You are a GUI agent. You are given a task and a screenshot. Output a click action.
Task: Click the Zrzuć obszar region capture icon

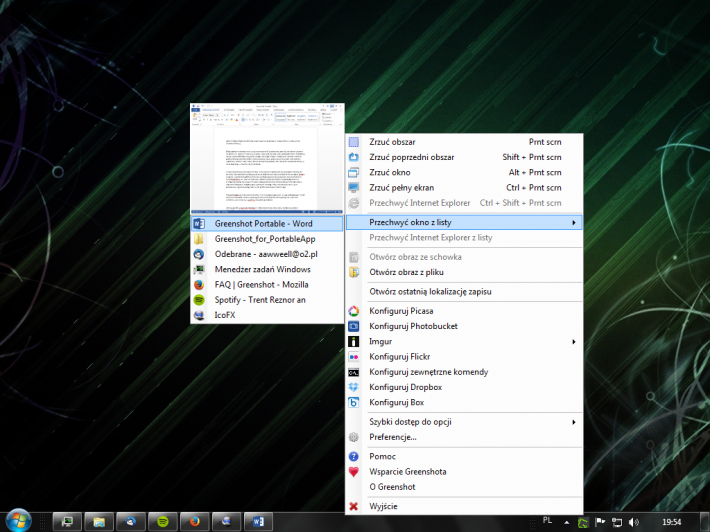pos(354,142)
